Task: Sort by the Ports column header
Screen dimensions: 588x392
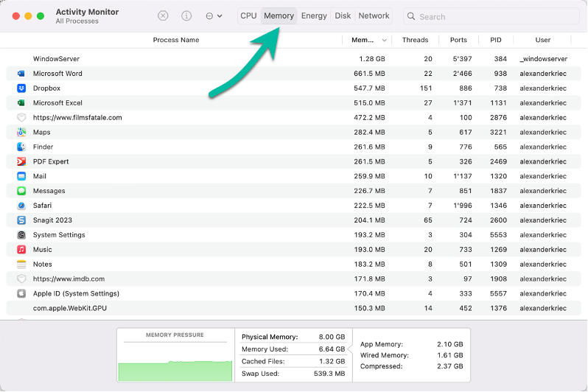Action: click(458, 40)
